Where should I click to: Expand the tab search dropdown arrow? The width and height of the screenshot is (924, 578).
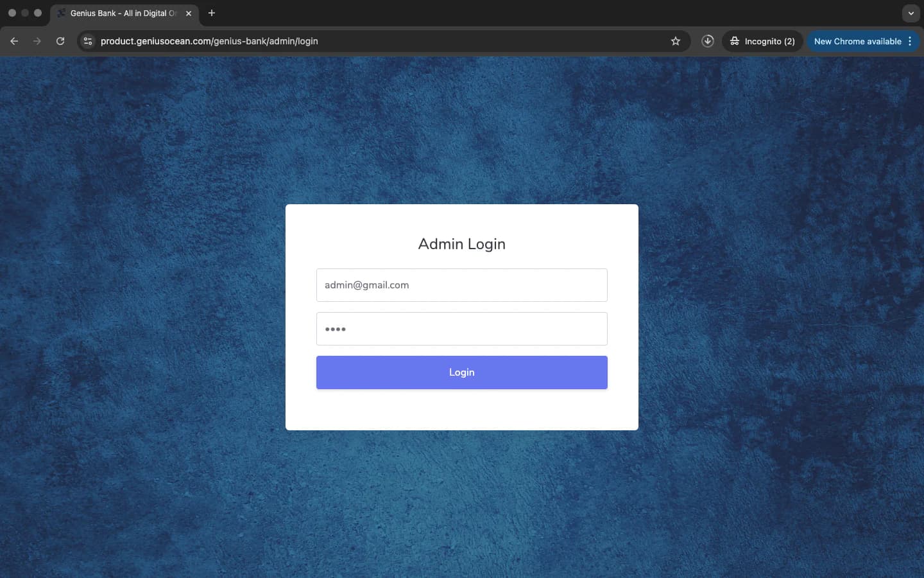pyautogui.click(x=911, y=13)
